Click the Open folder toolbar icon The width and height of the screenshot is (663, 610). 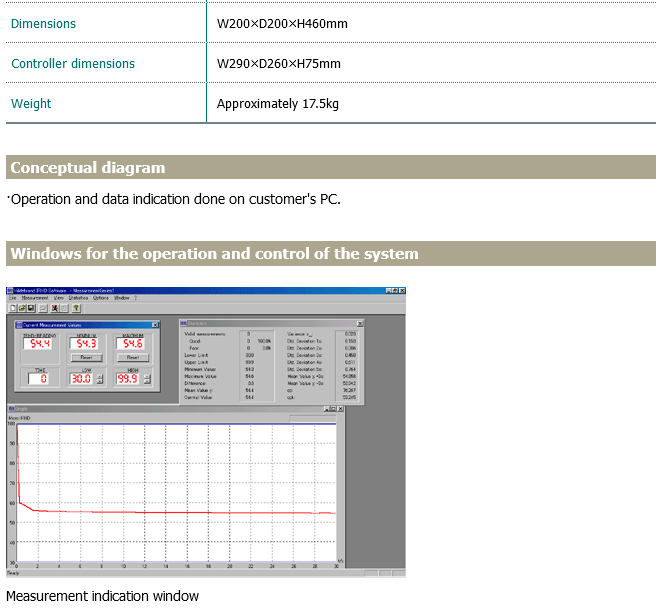[20, 308]
